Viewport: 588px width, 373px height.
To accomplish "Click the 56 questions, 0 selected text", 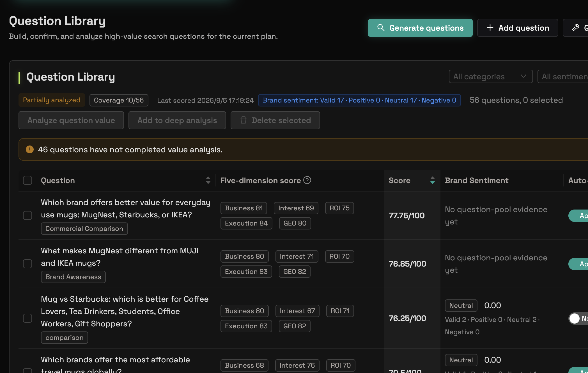I will 516,100.
